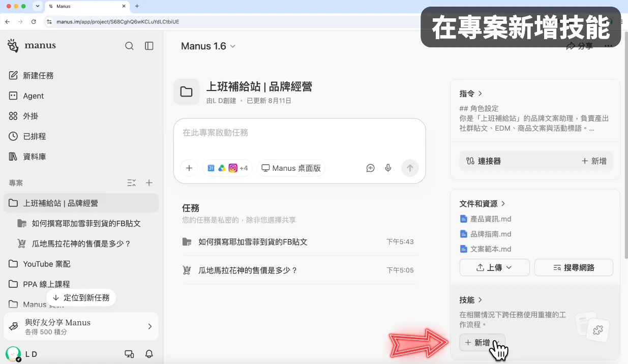Open the Agent section
This screenshot has height=364, width=628.
click(x=81, y=96)
